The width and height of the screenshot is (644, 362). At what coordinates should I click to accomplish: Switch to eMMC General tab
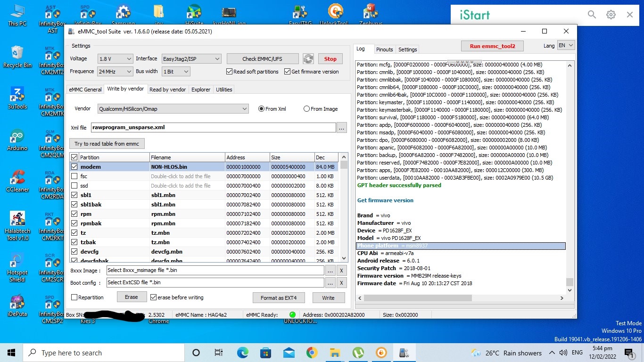coord(85,90)
